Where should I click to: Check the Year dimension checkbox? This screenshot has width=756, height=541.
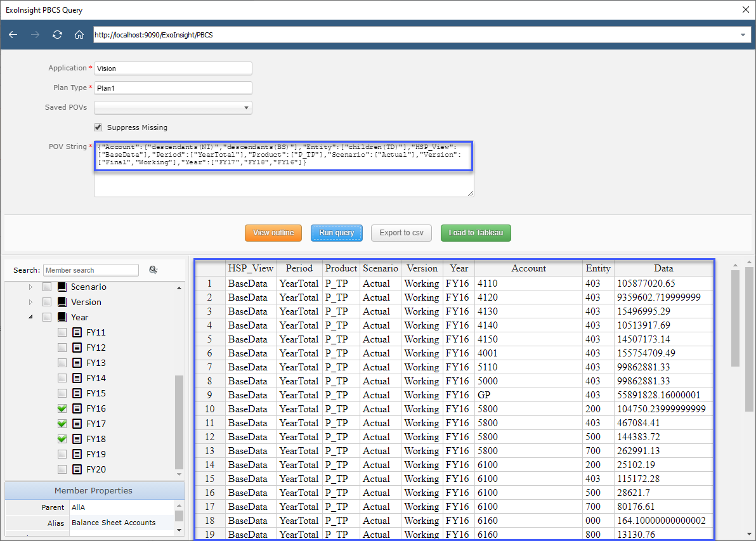point(47,317)
